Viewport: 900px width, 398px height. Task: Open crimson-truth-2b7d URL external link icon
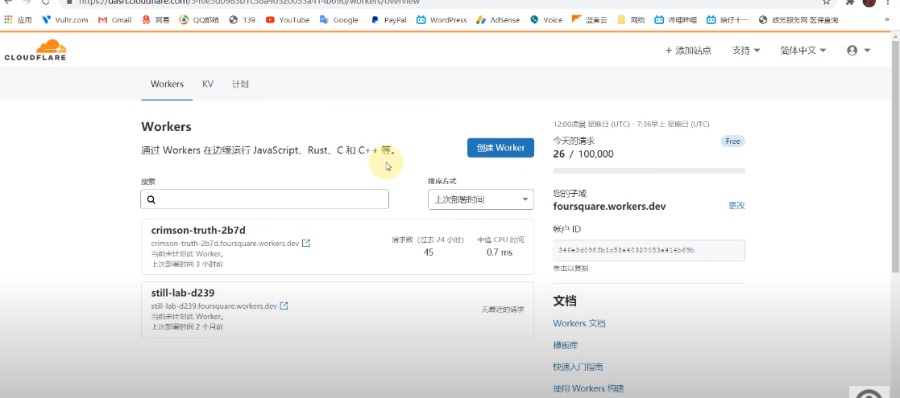tap(306, 244)
